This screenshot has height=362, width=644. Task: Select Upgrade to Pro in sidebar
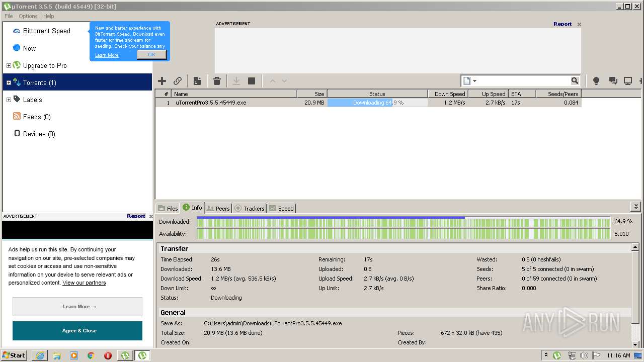click(x=45, y=65)
